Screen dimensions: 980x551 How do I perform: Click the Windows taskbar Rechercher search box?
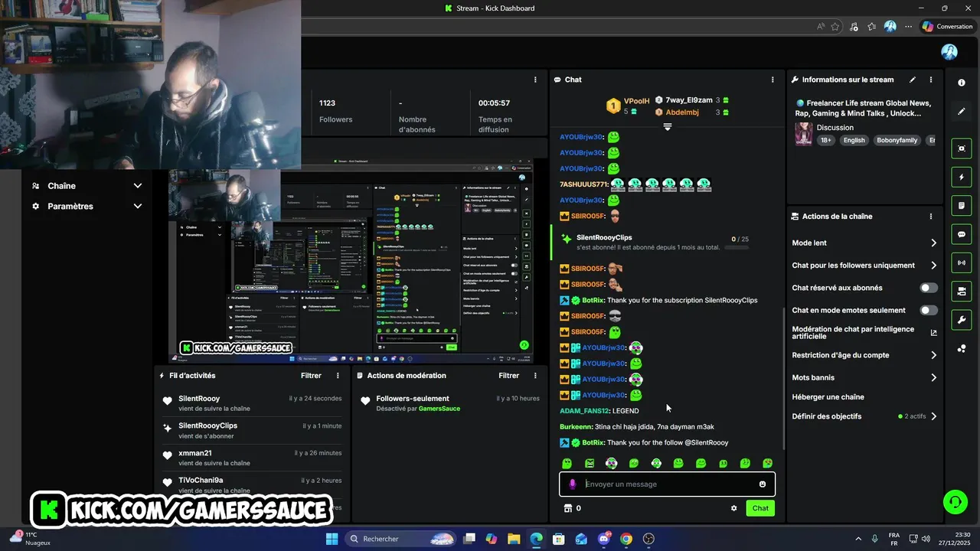click(x=401, y=539)
